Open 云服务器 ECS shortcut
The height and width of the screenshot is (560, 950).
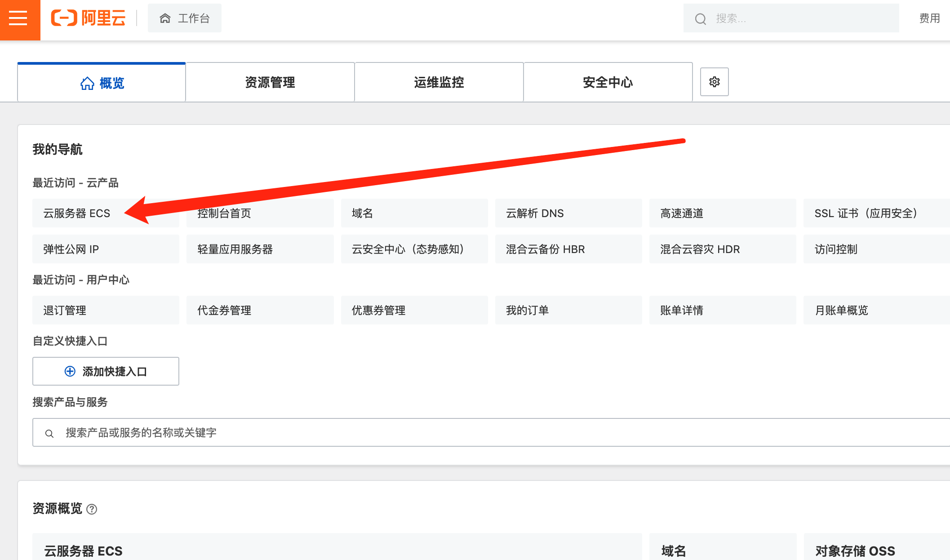[x=106, y=213]
